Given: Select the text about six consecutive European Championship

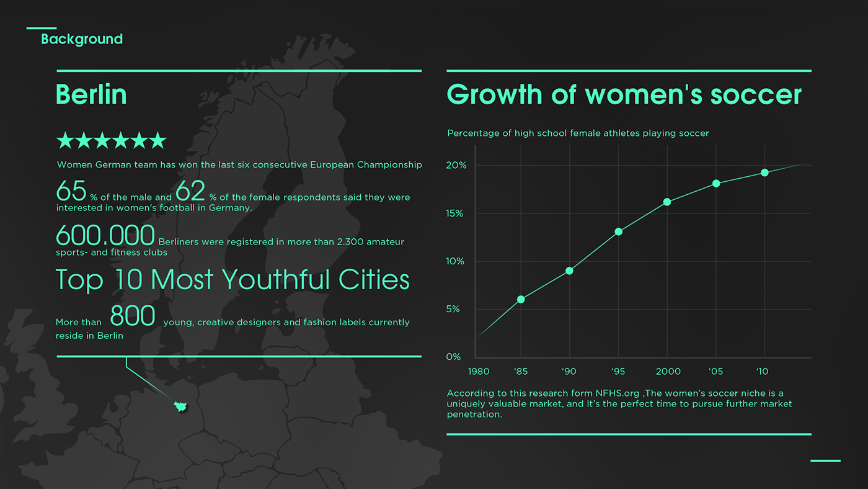Looking at the screenshot, I should point(239,165).
